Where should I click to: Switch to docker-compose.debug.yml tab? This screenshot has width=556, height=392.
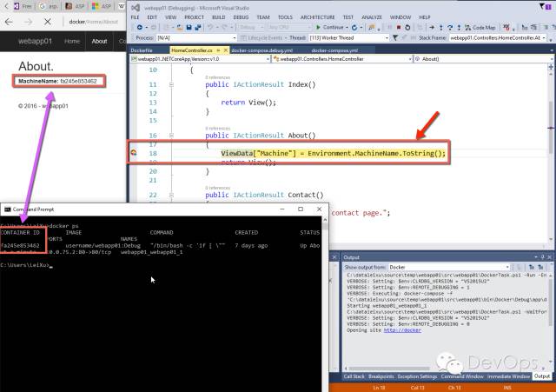coord(261,50)
